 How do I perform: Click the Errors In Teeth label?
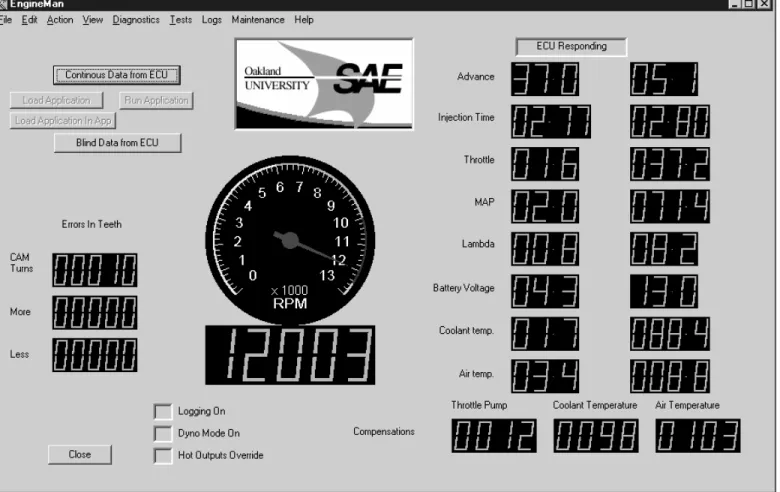[x=92, y=224]
